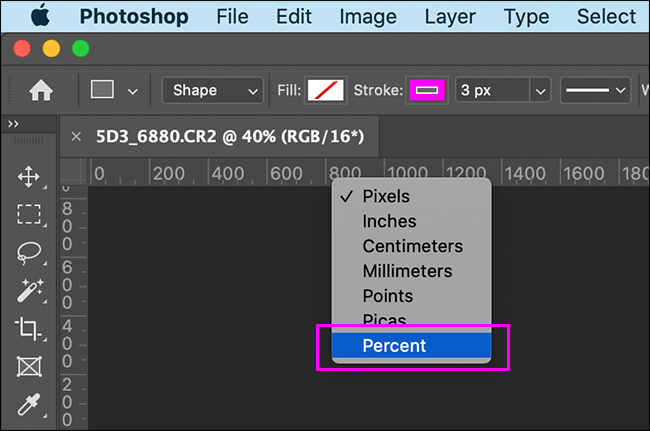This screenshot has height=431, width=650.
Task: Open the Layer menu
Action: point(450,17)
